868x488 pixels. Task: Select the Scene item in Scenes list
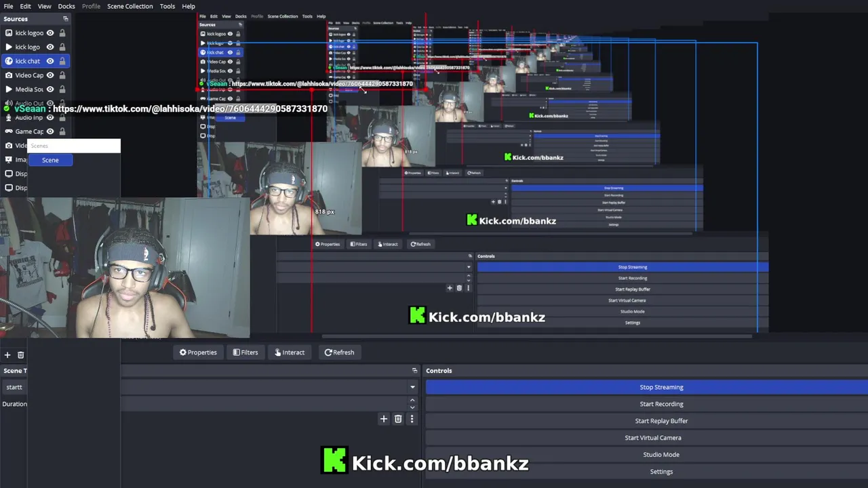pyautogui.click(x=50, y=160)
